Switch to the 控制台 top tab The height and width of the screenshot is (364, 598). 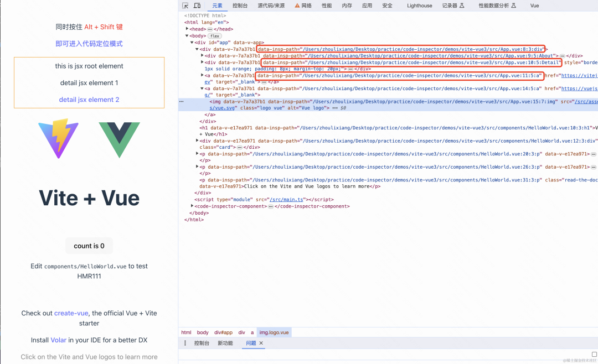tap(240, 6)
